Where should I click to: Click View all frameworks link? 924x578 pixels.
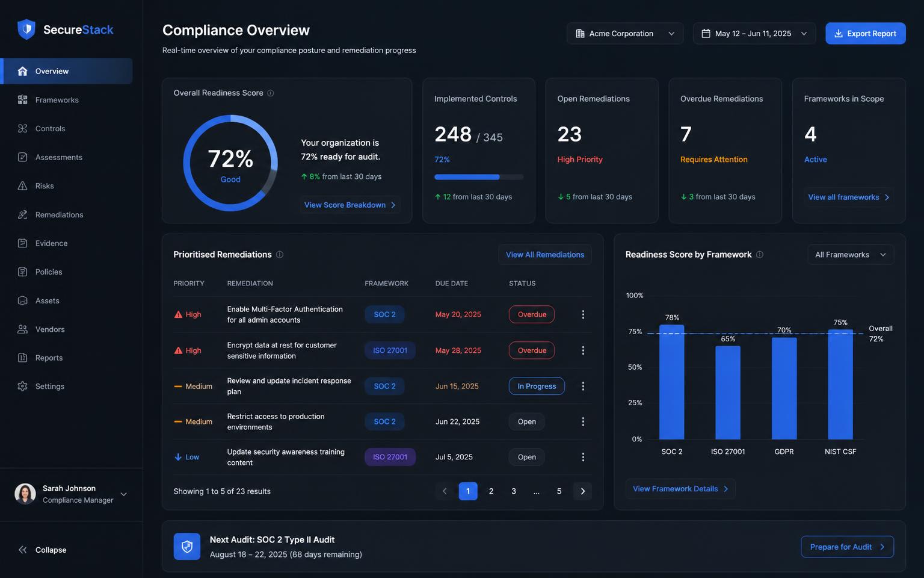click(x=849, y=197)
